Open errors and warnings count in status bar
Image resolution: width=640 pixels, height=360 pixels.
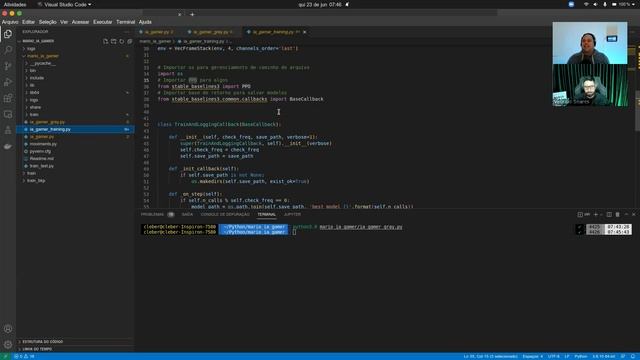point(24,356)
